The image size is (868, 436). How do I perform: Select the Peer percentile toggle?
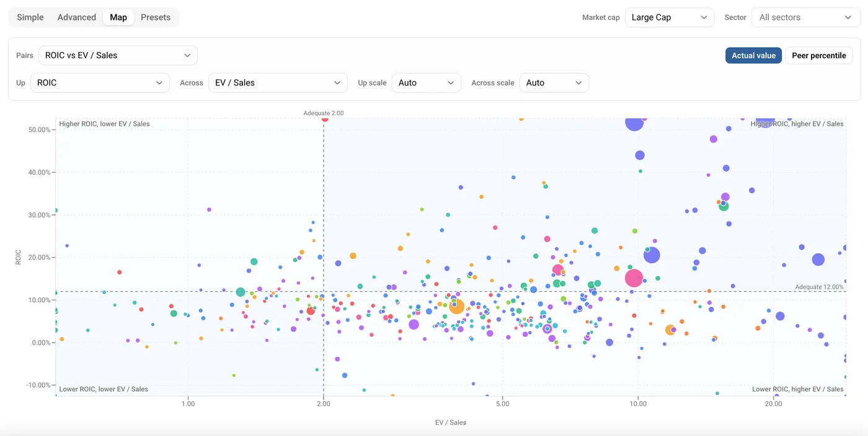point(819,55)
